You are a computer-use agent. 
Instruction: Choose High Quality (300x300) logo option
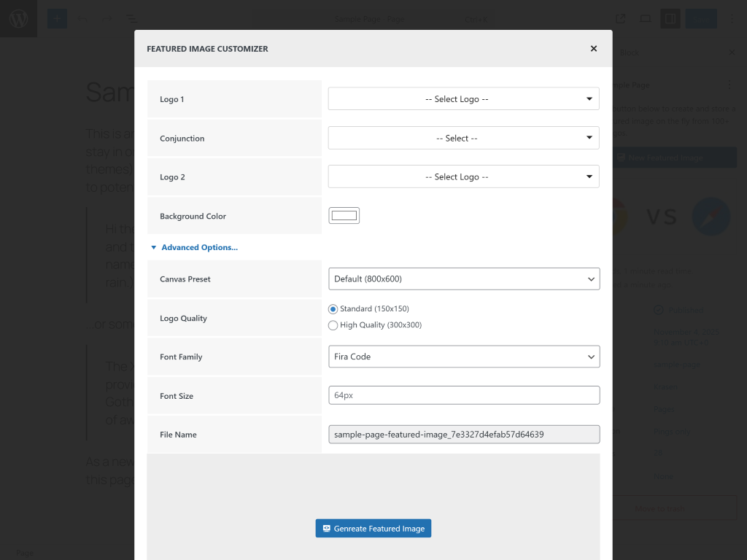pyautogui.click(x=333, y=325)
